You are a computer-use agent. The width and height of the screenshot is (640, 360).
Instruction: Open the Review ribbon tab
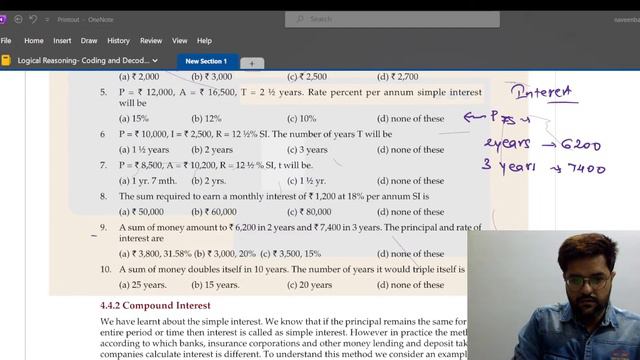(x=151, y=41)
